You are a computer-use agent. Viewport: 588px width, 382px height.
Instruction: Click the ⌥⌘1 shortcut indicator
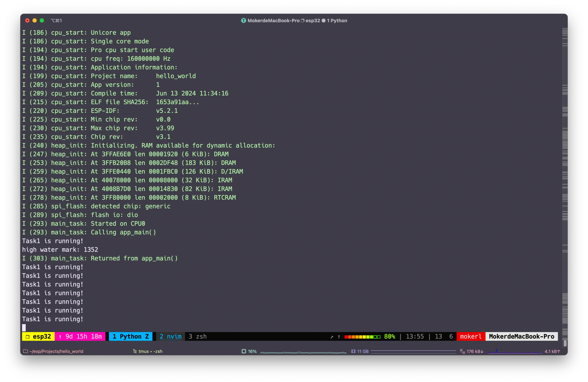(x=56, y=21)
